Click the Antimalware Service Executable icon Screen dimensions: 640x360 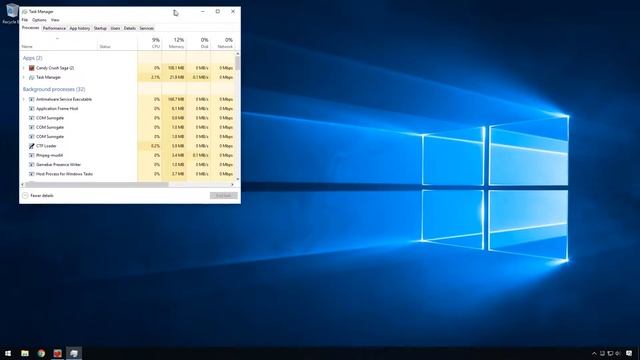(x=31, y=99)
